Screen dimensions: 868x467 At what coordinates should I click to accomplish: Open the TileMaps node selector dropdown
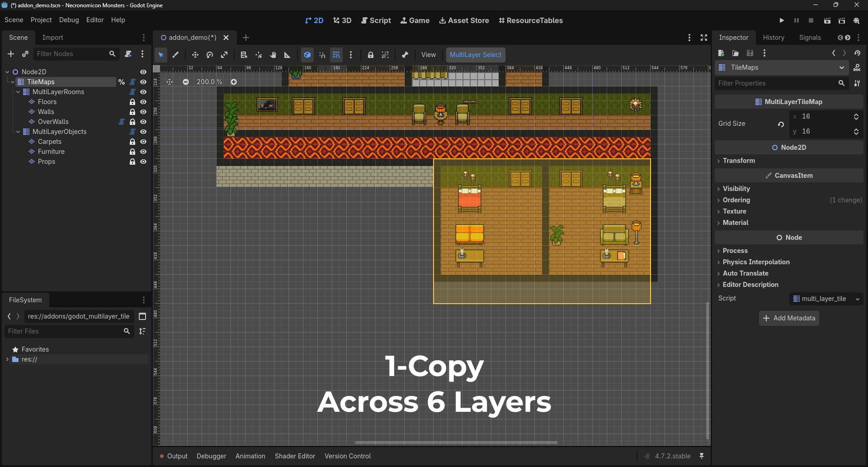pyautogui.click(x=782, y=67)
